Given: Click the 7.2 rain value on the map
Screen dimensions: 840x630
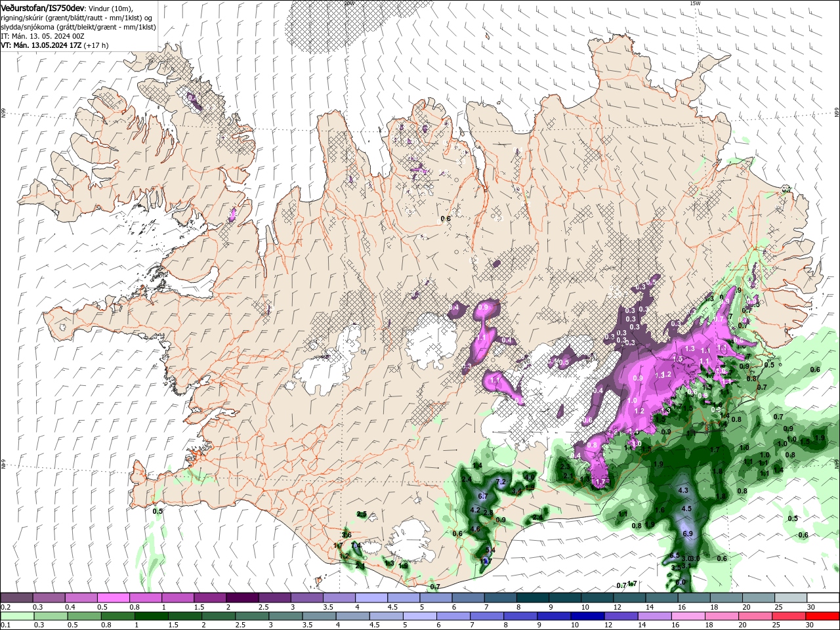Looking at the screenshot, I should point(501,482).
